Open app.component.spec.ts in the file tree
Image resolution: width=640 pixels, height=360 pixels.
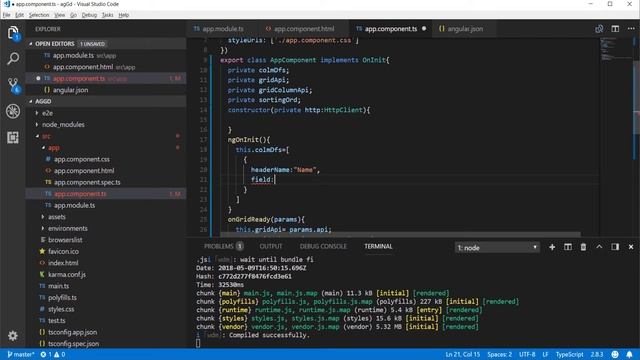tap(87, 182)
